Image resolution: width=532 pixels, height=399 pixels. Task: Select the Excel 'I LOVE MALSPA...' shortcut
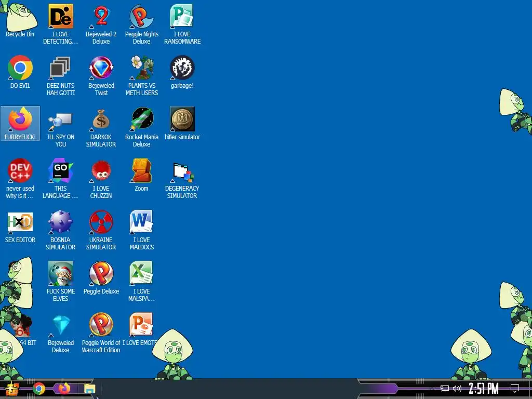[x=141, y=282]
